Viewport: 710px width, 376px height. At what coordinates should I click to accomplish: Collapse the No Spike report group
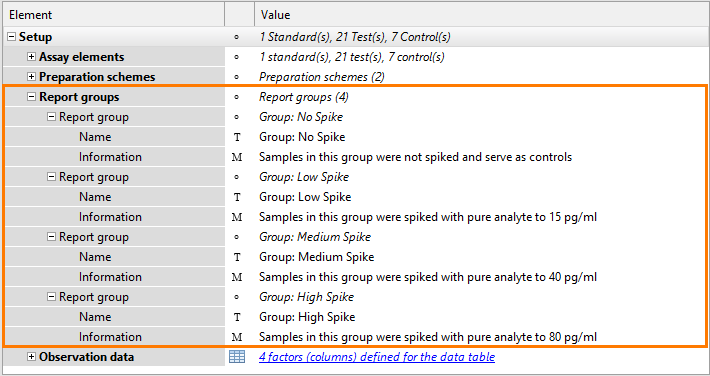51,117
